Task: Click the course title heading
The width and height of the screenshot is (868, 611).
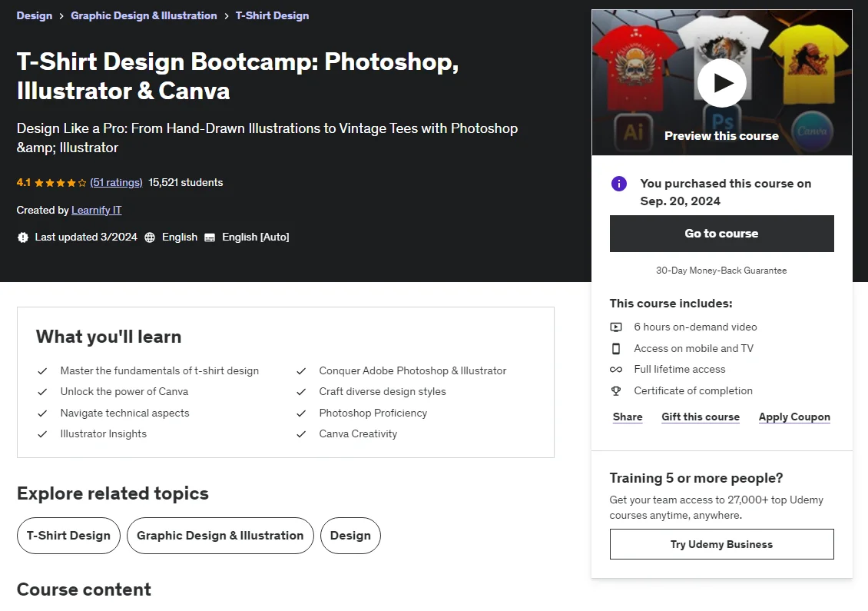Action: [x=237, y=76]
